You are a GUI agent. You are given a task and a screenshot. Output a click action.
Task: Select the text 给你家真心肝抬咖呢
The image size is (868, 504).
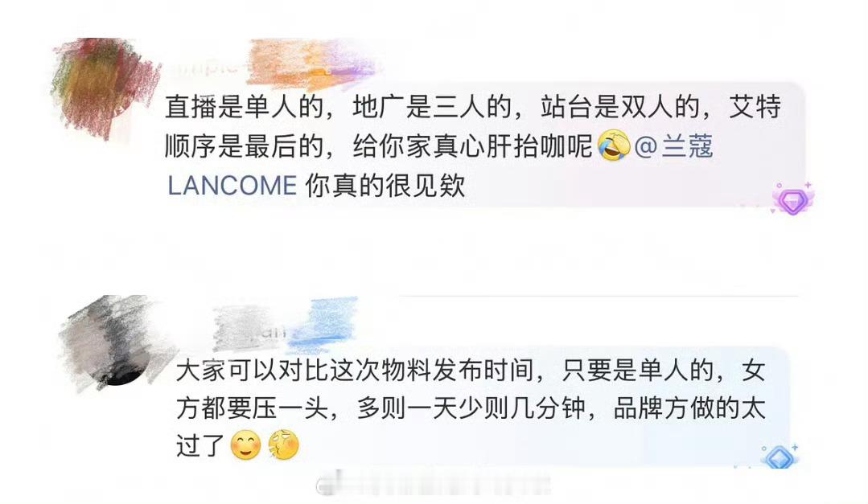coord(473,146)
